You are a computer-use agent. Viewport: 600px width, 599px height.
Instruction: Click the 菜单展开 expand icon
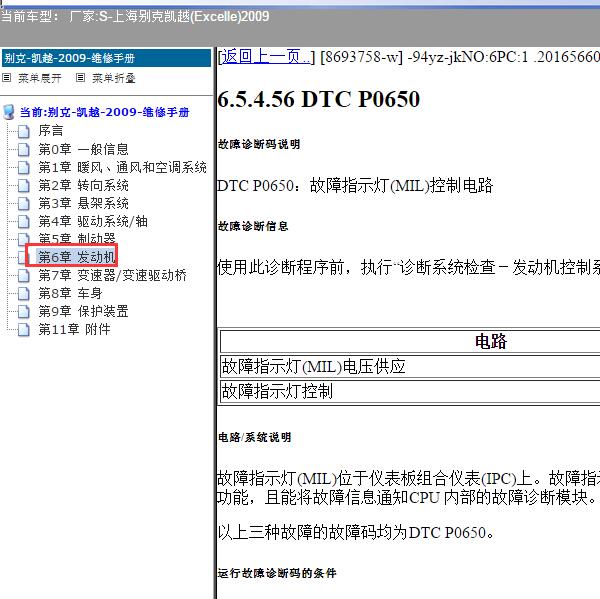7,78
